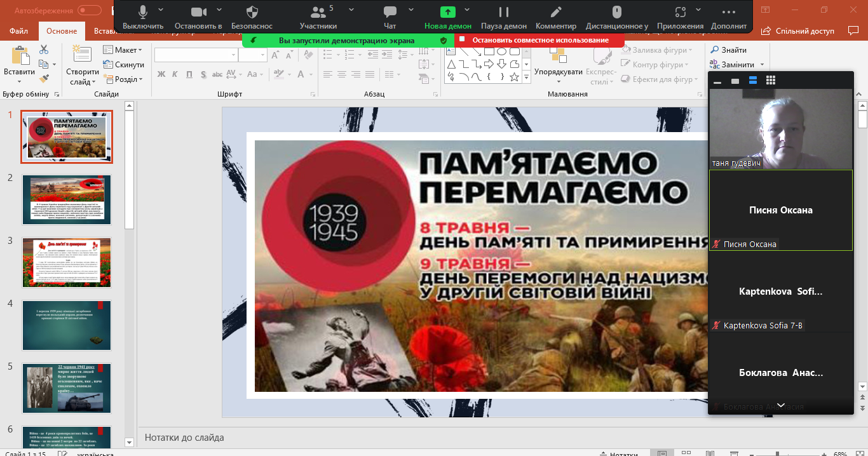Open the Розділ section dropdown
Viewport: 868px width, 456px height.
pos(123,79)
